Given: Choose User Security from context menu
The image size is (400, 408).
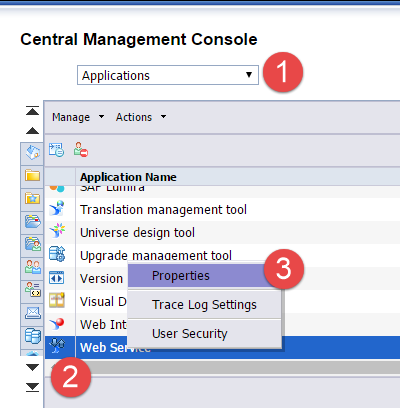Looking at the screenshot, I should click(204, 334).
